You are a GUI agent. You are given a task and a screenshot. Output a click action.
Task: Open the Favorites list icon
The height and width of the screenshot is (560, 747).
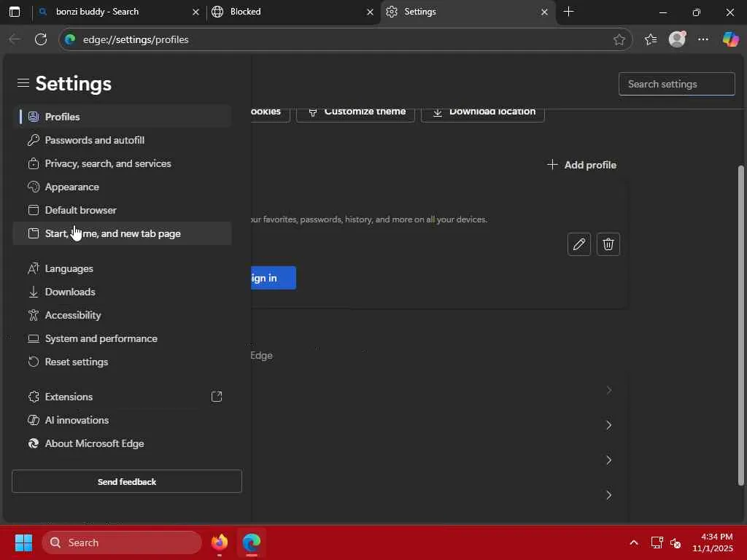point(651,39)
